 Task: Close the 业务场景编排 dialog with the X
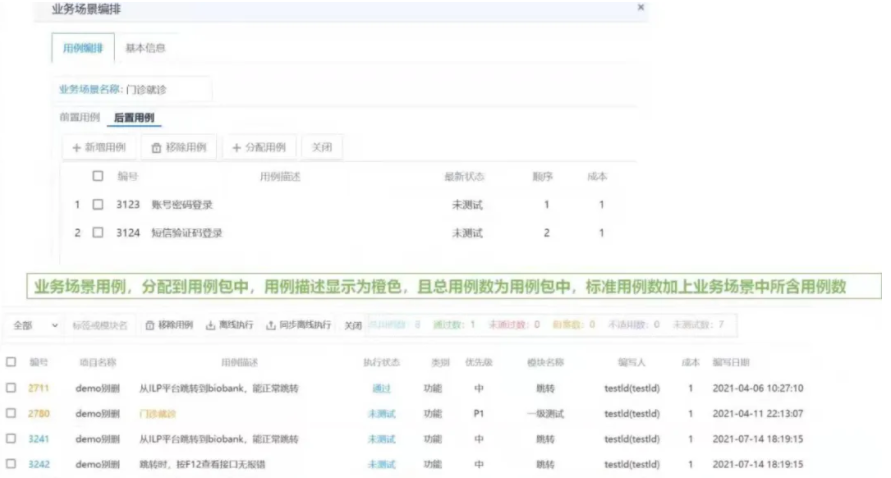point(640,7)
